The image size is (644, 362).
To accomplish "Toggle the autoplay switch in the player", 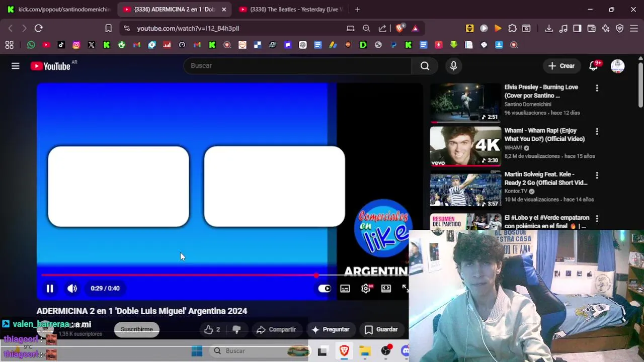I will (x=325, y=289).
